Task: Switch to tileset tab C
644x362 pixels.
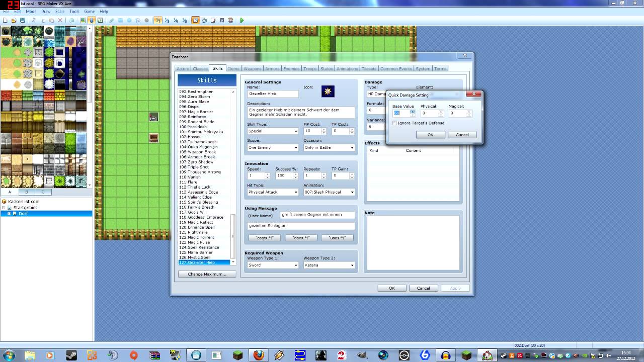Action: click(43, 192)
